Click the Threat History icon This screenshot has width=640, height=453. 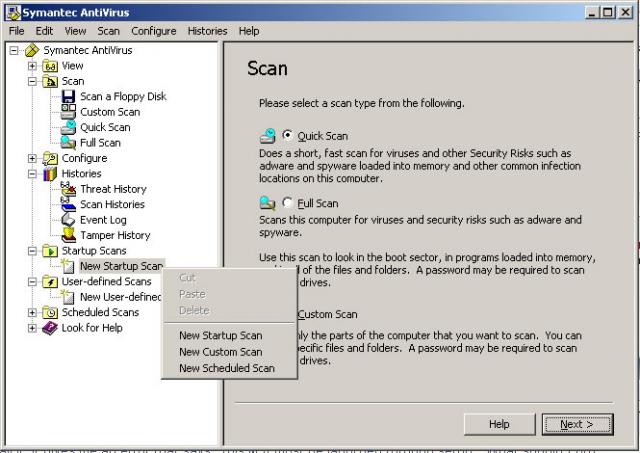coord(68,189)
